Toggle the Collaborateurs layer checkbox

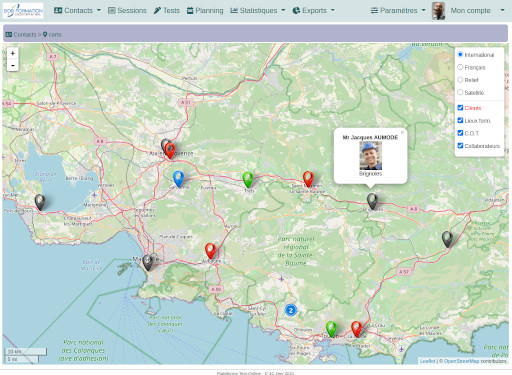coord(460,146)
